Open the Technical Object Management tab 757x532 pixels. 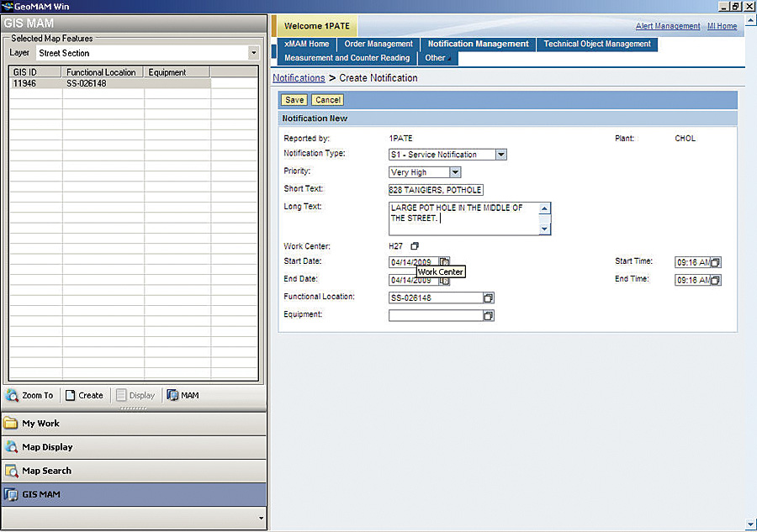[597, 44]
